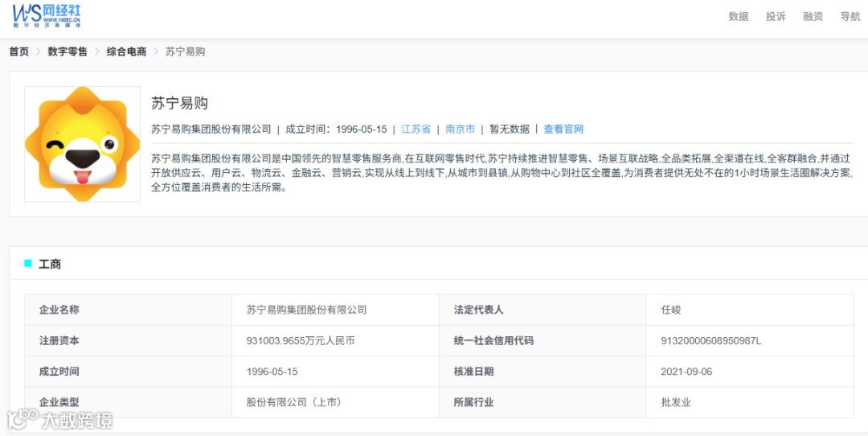This screenshot has width=868, height=436.
Task: Select the company description paragraph
Action: pos(502,173)
